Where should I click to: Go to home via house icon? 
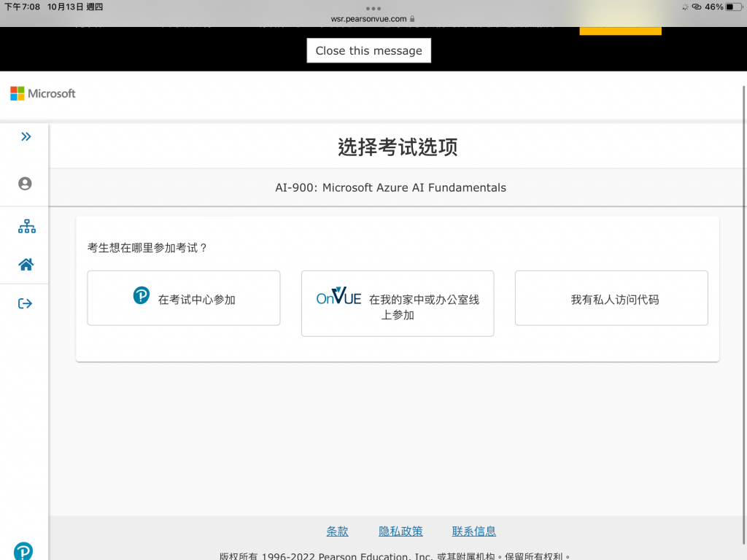click(x=26, y=264)
